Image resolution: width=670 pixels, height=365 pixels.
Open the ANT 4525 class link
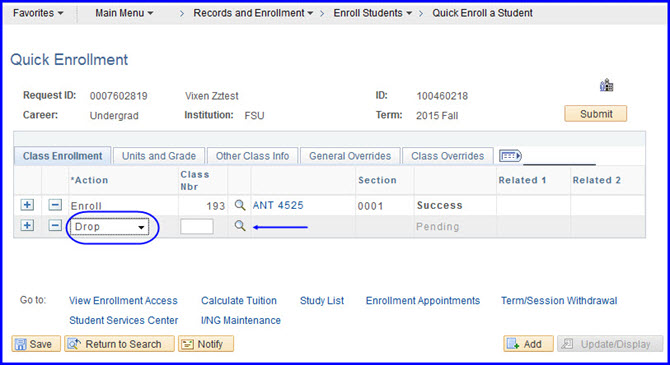point(278,205)
